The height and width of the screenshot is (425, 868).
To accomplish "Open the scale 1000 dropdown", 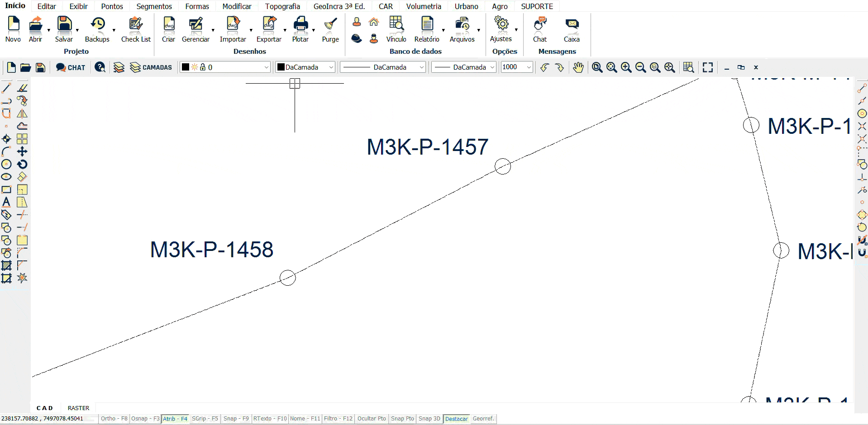I will (x=529, y=67).
